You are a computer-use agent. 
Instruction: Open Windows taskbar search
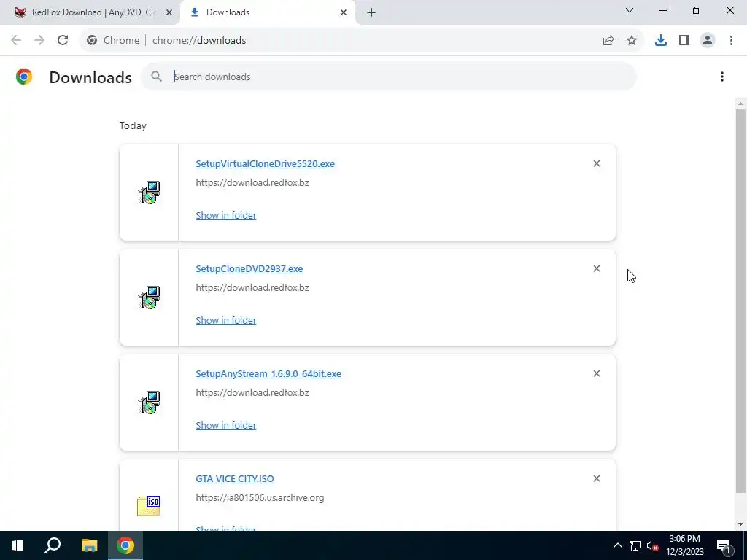[x=53, y=545]
